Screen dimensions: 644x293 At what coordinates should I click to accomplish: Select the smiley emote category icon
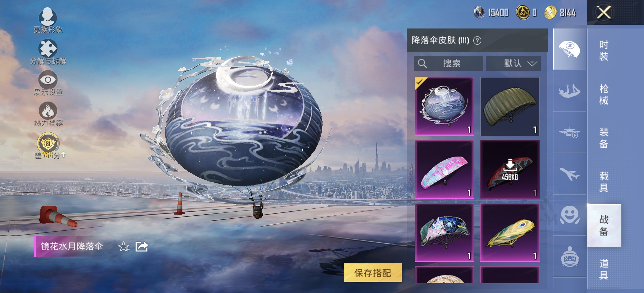point(569,215)
